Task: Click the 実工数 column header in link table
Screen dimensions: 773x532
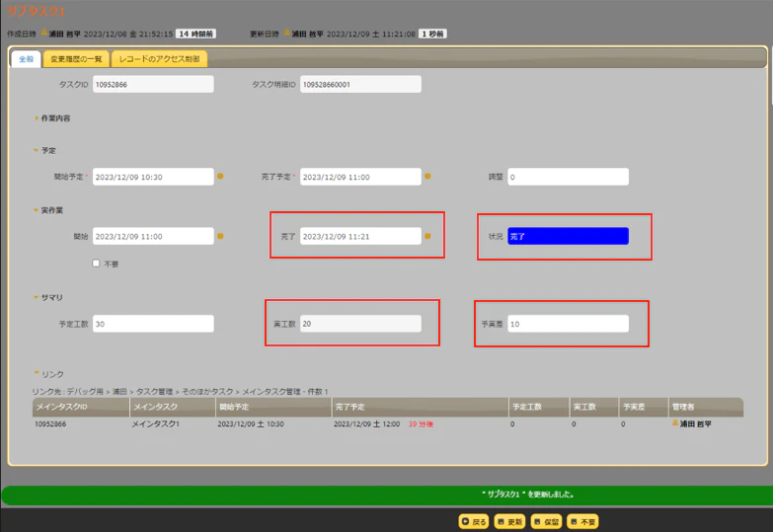Action: point(594,407)
